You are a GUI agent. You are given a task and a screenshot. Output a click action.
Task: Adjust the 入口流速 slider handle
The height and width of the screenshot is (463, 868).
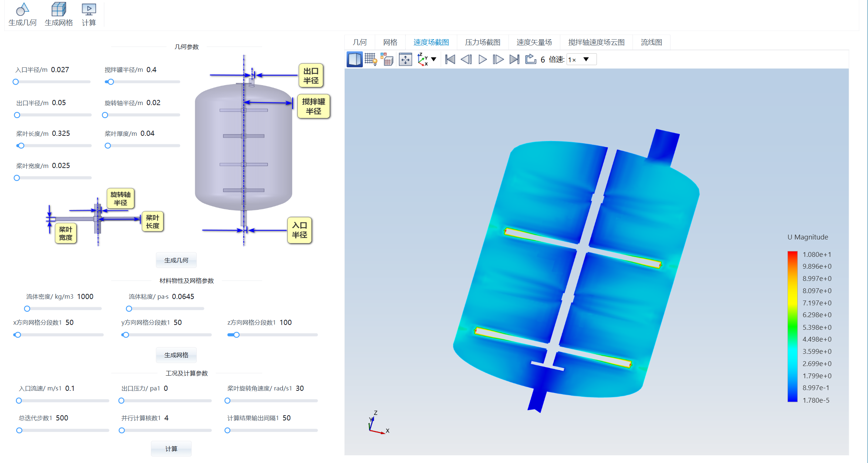pyautogui.click(x=19, y=401)
